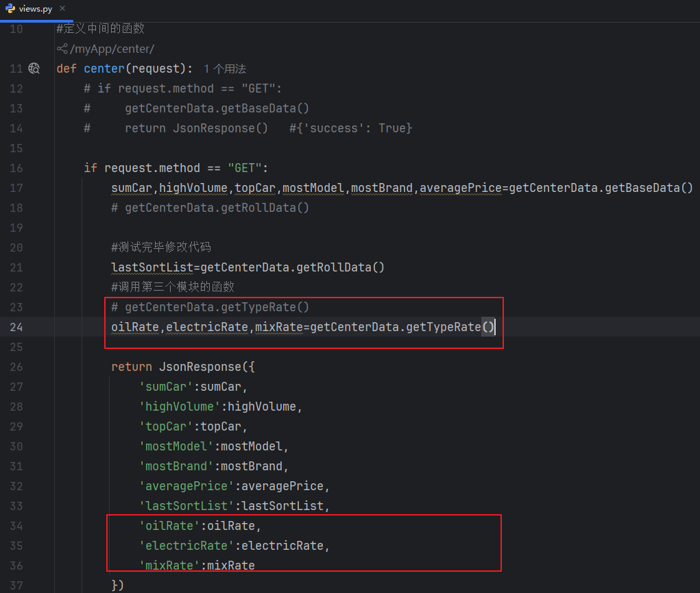This screenshot has width=700, height=593.
Task: Click the URL mapping share icon above center
Action: coord(62,49)
